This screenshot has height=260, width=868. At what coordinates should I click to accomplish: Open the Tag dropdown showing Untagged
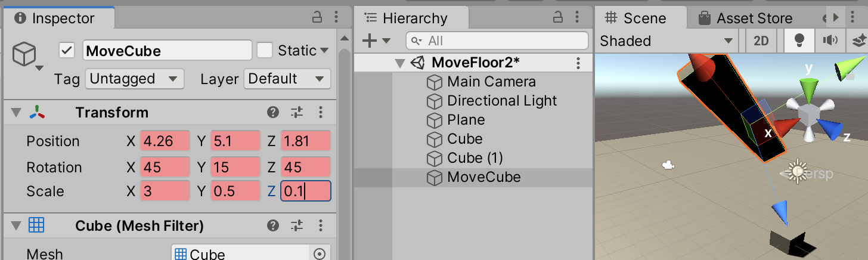click(134, 79)
